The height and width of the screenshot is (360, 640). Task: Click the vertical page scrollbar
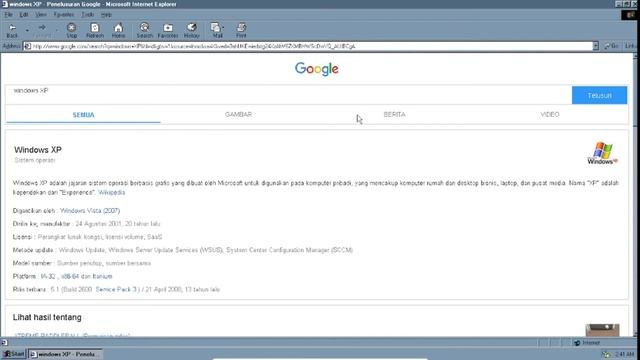click(636, 195)
